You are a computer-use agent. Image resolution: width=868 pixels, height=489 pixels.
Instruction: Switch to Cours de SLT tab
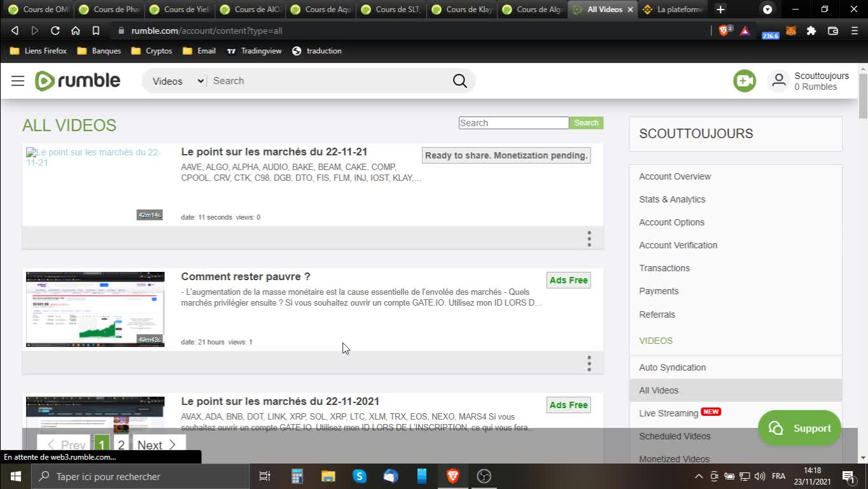[391, 10]
